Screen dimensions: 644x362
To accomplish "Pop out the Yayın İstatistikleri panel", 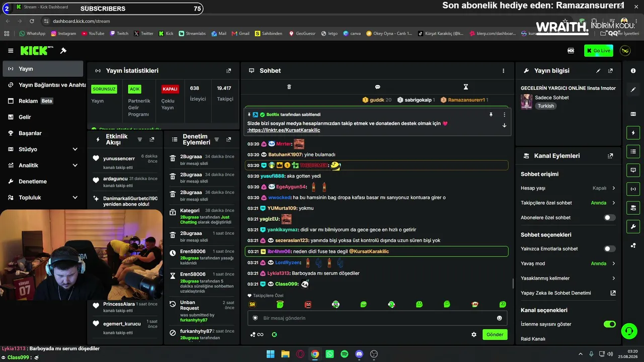I will [228, 71].
